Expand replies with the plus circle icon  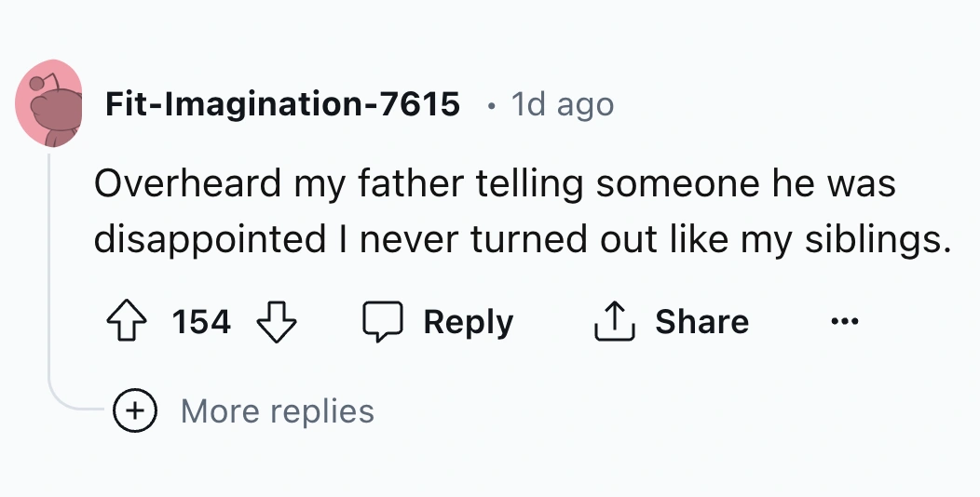pos(135,410)
